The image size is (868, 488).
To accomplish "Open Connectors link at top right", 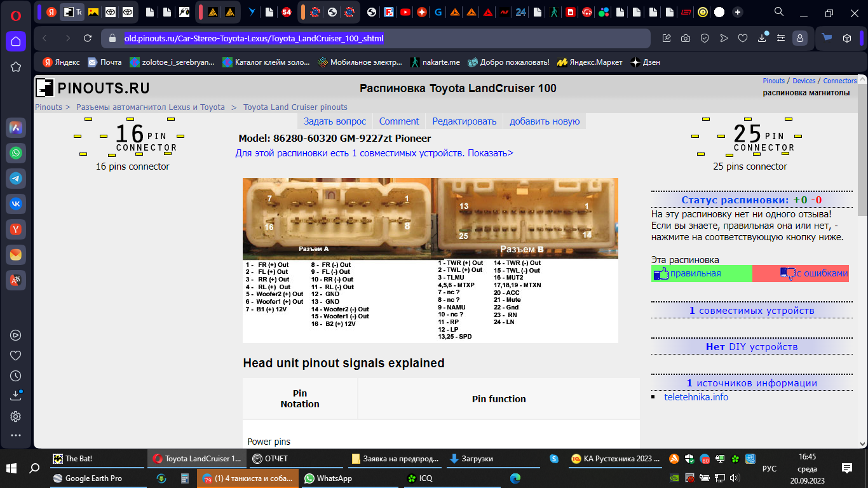I will (x=839, y=81).
